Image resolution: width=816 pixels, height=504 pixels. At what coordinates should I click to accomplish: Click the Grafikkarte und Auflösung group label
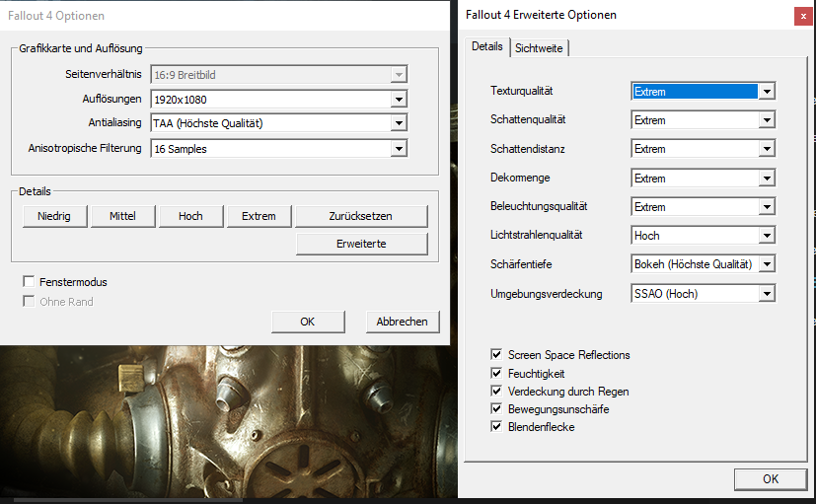coord(81,48)
